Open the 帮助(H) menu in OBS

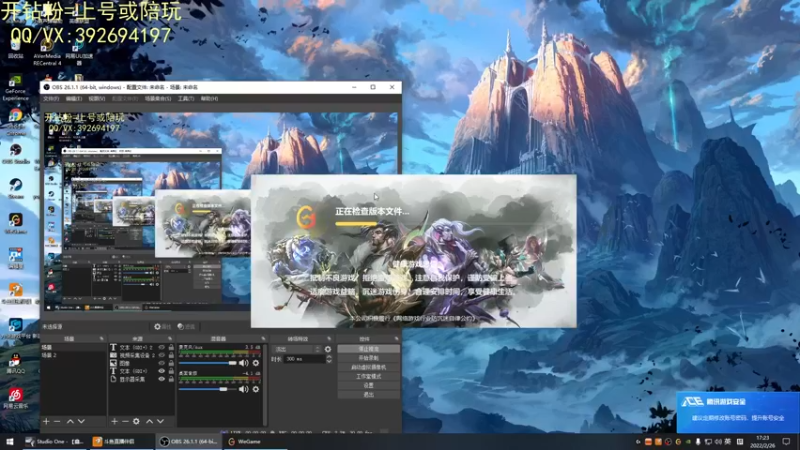(x=209, y=98)
